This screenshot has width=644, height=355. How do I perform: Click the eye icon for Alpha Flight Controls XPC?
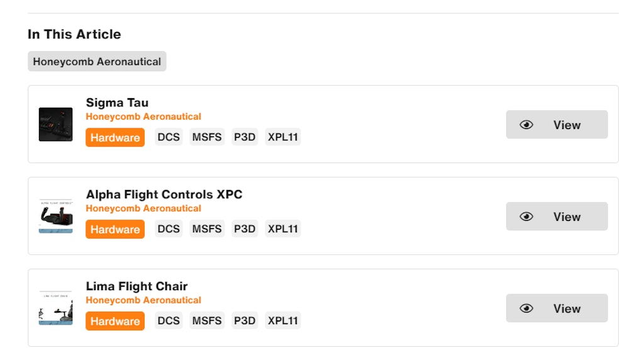(526, 217)
